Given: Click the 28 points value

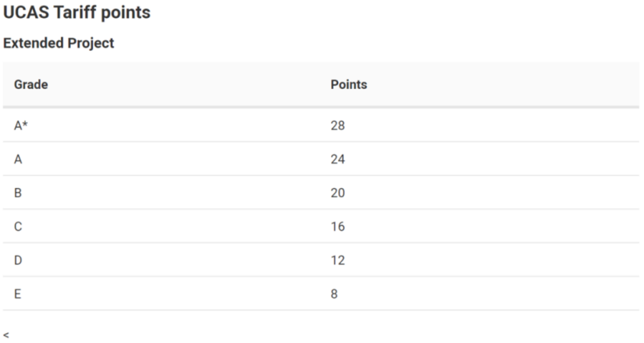Looking at the screenshot, I should tap(337, 126).
